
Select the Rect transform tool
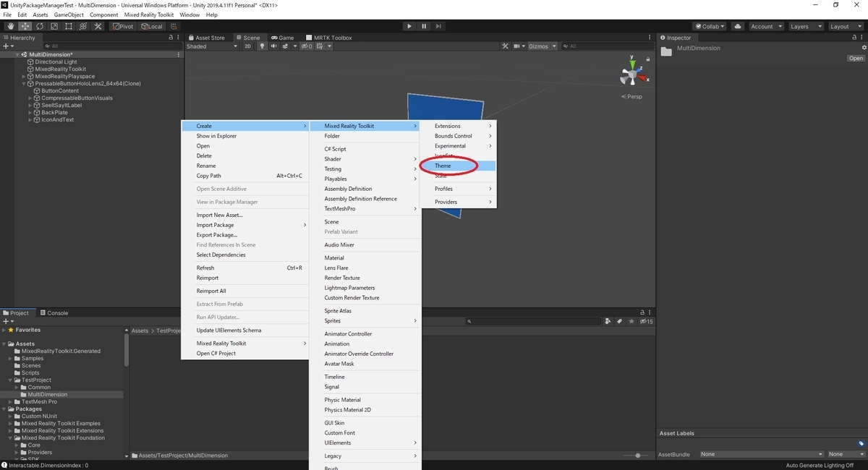[68, 26]
